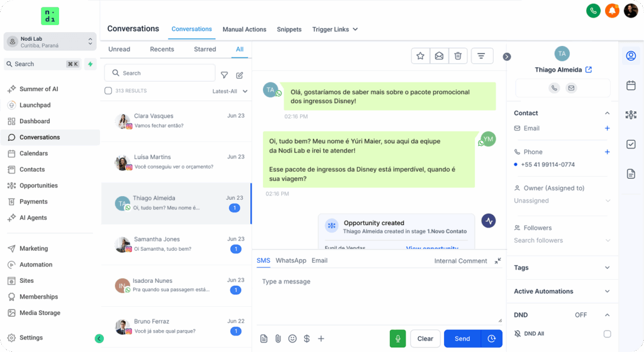Open the orange notifications bell
This screenshot has width=644, height=352.
(612, 11)
